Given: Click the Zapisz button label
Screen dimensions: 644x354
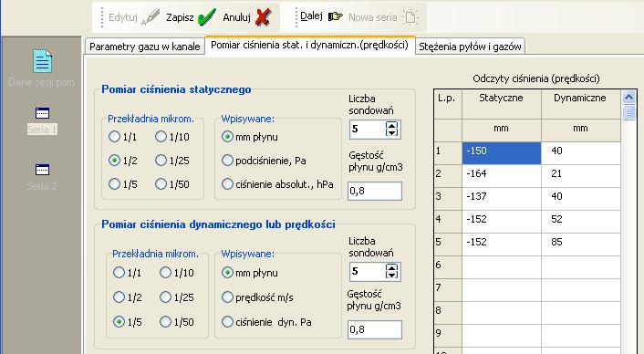Looking at the screenshot, I should [x=180, y=17].
